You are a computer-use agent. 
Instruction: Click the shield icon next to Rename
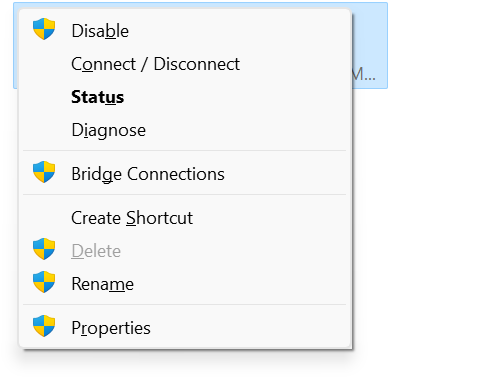click(x=44, y=282)
